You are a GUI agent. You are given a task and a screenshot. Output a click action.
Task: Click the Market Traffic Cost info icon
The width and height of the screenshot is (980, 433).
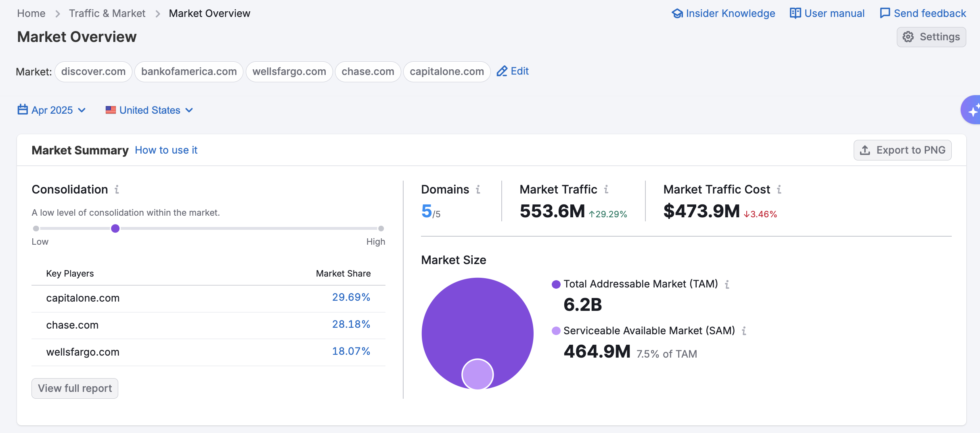[779, 189]
